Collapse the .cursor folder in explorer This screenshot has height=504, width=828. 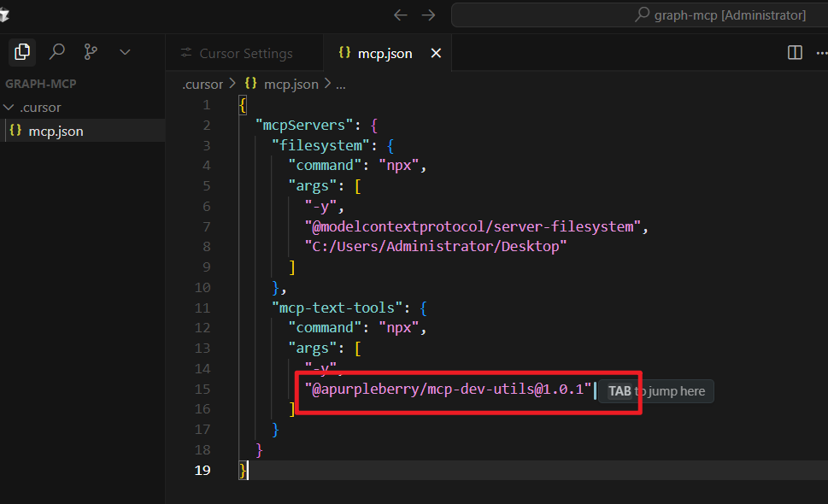(x=9, y=108)
